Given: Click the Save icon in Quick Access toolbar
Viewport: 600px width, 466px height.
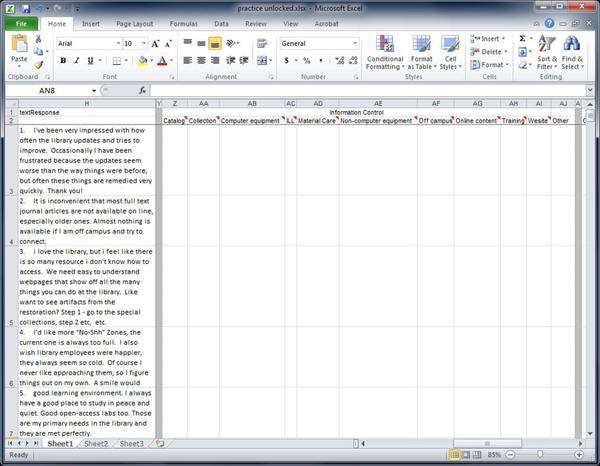Looking at the screenshot, I should point(25,7).
